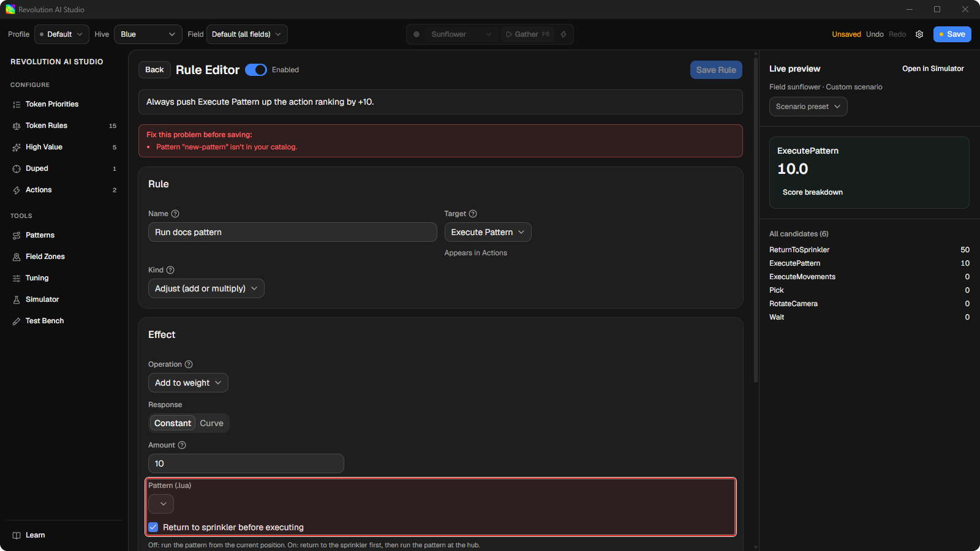Select ExecuteMovements candidate row
This screenshot has width=980, height=551.
click(x=869, y=277)
